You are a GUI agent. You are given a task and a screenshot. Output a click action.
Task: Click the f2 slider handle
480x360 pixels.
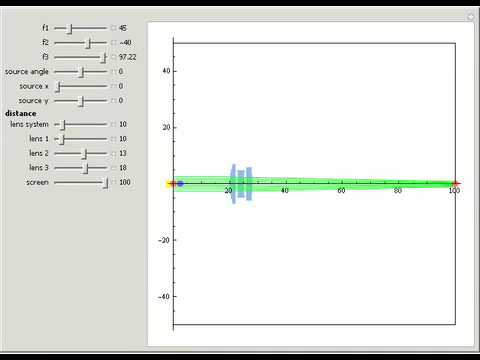tap(88, 43)
